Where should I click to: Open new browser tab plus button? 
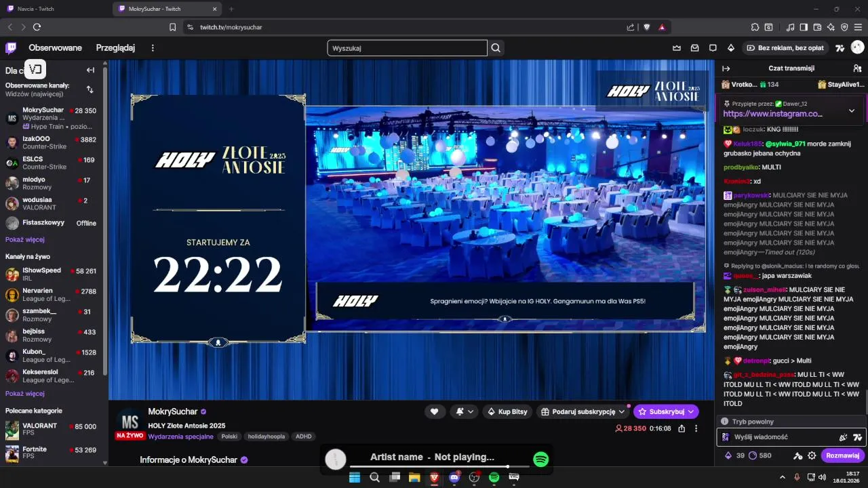(x=231, y=9)
